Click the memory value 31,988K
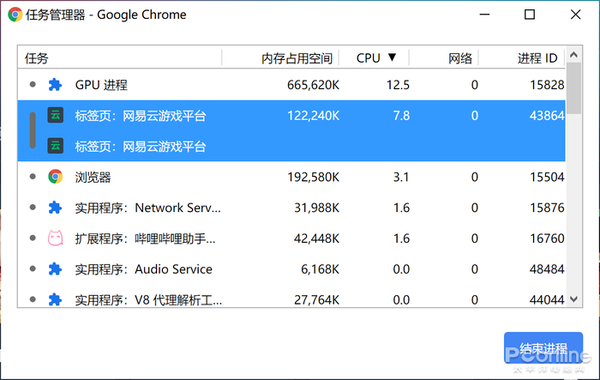600x380 pixels. click(x=316, y=207)
